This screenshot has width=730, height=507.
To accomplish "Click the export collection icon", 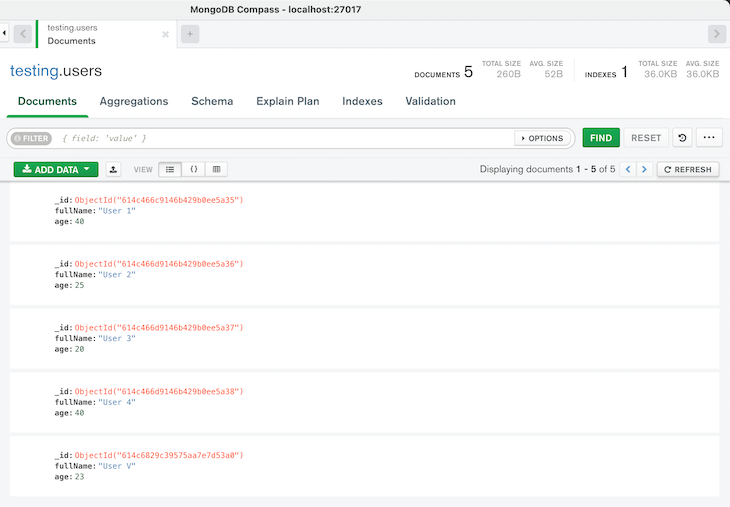I will 113,169.
